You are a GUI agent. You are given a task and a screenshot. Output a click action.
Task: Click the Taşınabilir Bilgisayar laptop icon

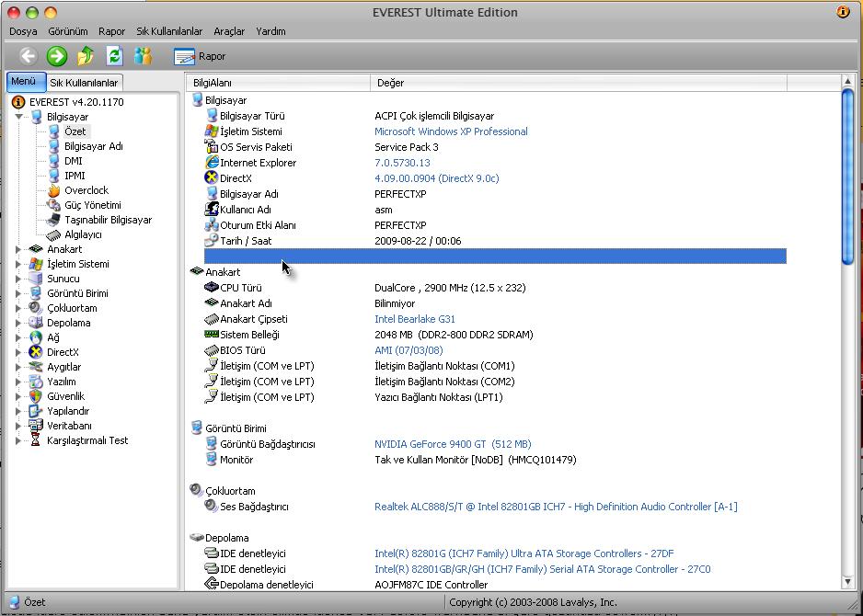[x=54, y=220]
